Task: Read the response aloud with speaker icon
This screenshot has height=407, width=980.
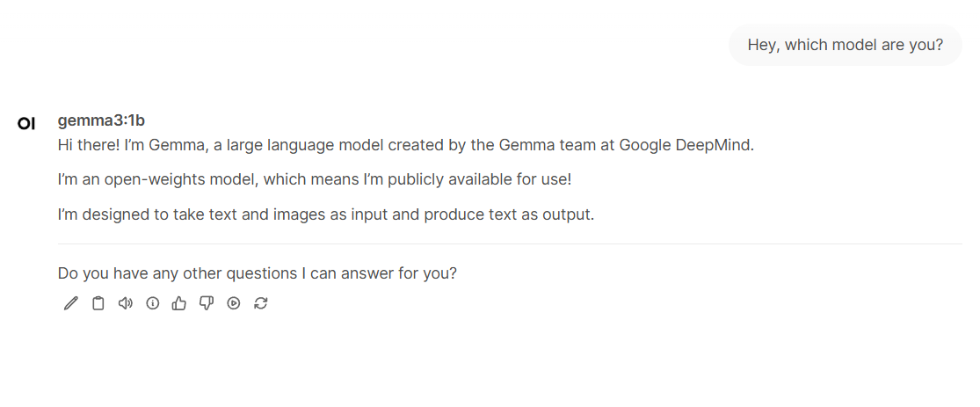Action: 126,303
